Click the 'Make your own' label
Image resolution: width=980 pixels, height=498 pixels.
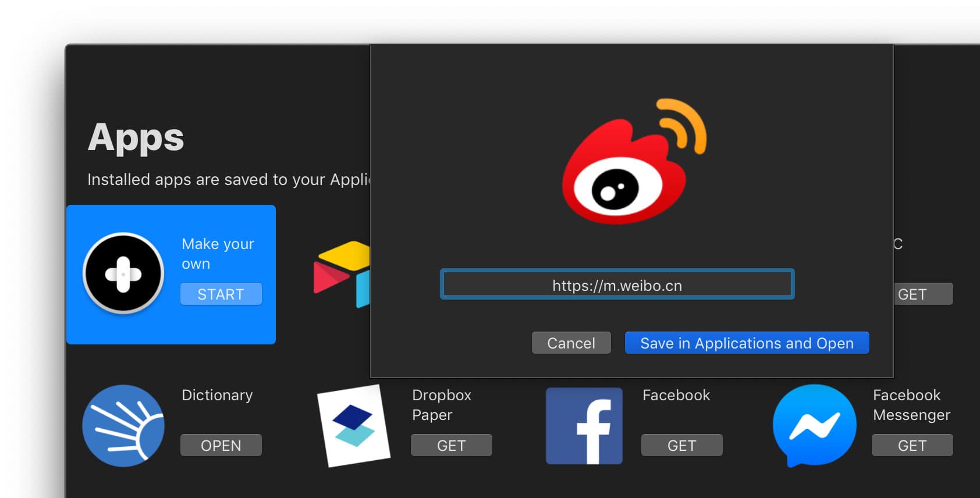tap(218, 254)
